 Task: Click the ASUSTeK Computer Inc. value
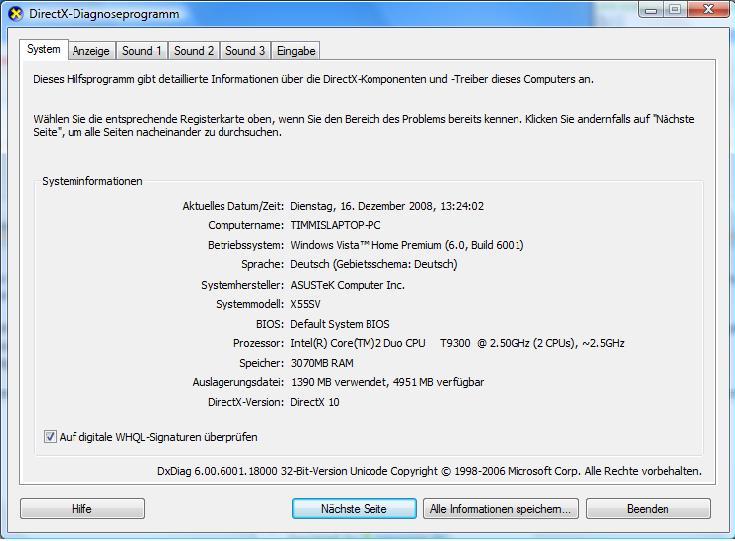click(347, 285)
